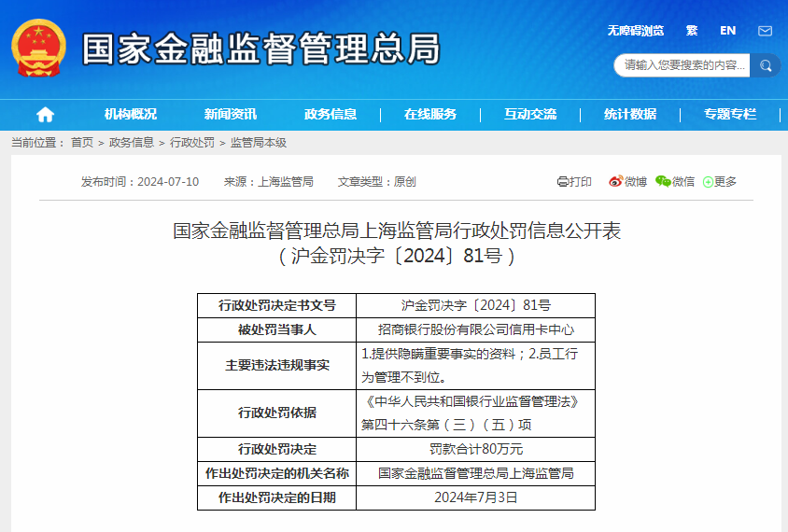Click table cell 招商银行股份有限公司信用卡中心
This screenshot has width=788, height=532.
[475, 330]
